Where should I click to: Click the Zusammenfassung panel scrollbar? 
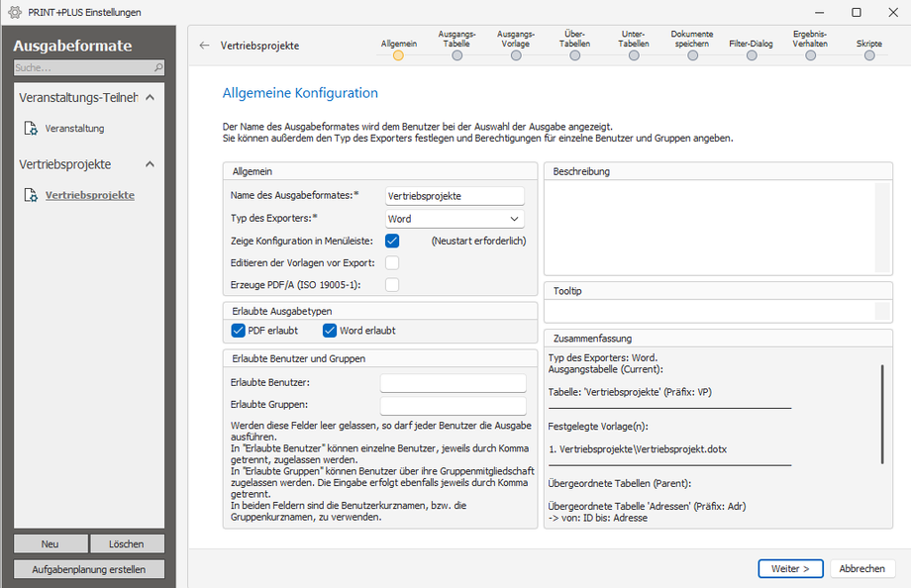click(882, 414)
